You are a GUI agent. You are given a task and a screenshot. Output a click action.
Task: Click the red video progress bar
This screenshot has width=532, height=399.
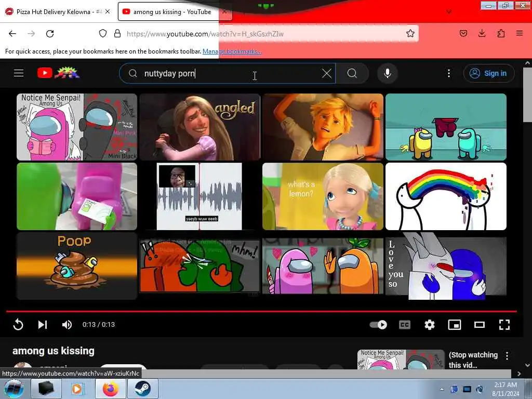coord(261,311)
